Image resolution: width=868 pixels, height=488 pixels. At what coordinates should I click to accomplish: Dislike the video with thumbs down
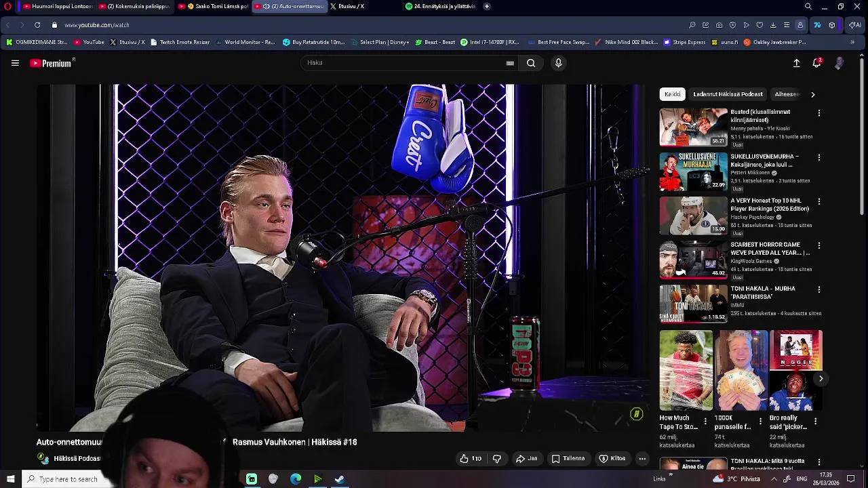coord(496,459)
